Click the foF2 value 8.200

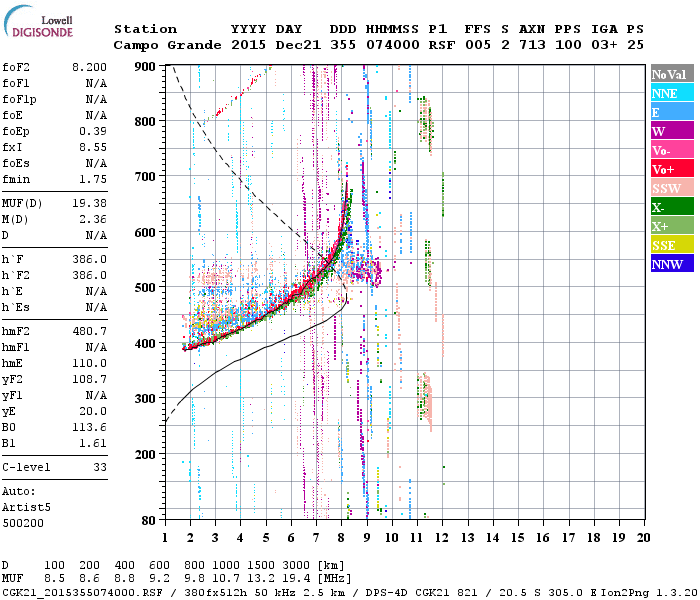(89, 67)
